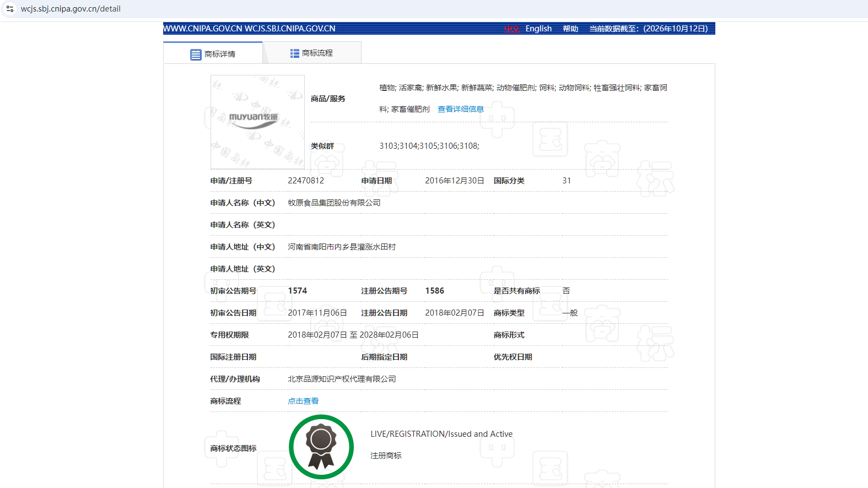This screenshot has width=868, height=488.
Task: Click the 商标流程 tab icon
Action: click(295, 53)
